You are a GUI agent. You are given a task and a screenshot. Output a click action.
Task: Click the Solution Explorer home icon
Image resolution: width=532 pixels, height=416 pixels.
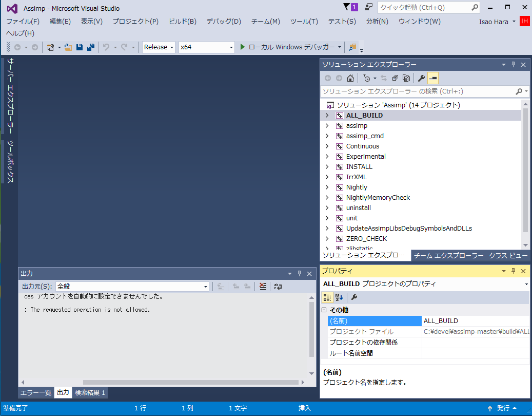(x=350, y=79)
